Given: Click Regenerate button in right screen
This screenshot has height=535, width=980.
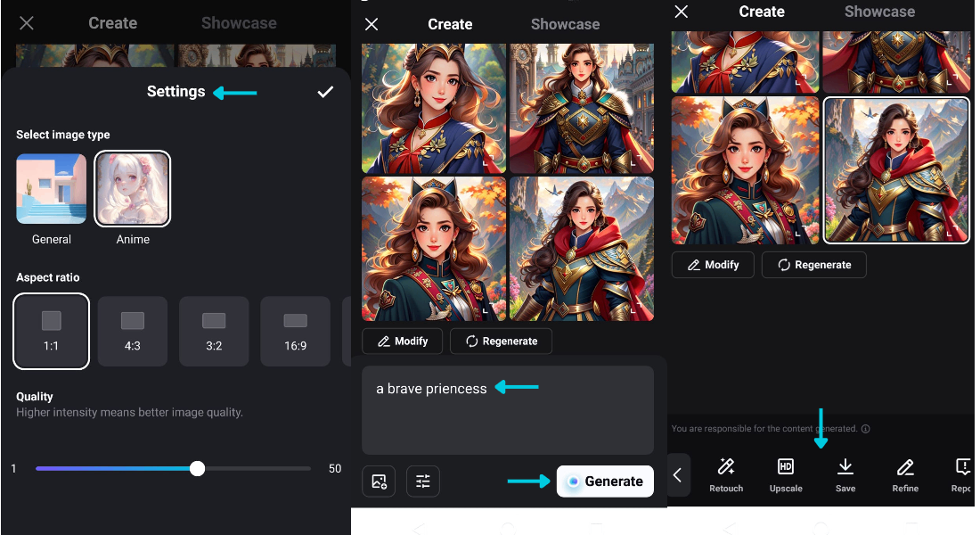Looking at the screenshot, I should tap(814, 265).
